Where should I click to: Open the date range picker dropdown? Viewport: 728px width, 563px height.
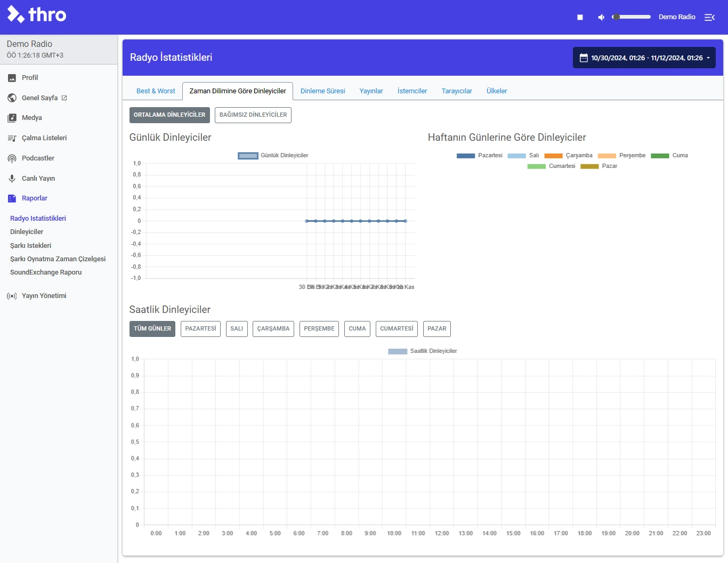(644, 58)
